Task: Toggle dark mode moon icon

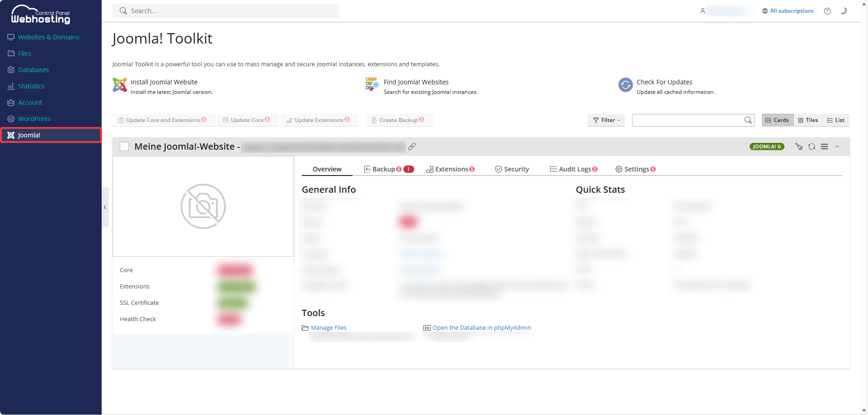Action: pos(843,11)
